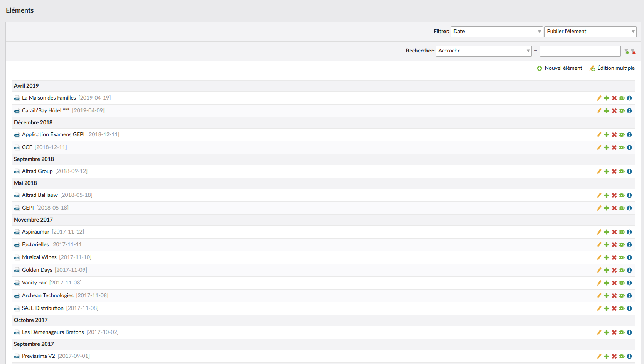
Task: Toggle visibility of SAJE Distribution
Action: pyautogui.click(x=622, y=308)
